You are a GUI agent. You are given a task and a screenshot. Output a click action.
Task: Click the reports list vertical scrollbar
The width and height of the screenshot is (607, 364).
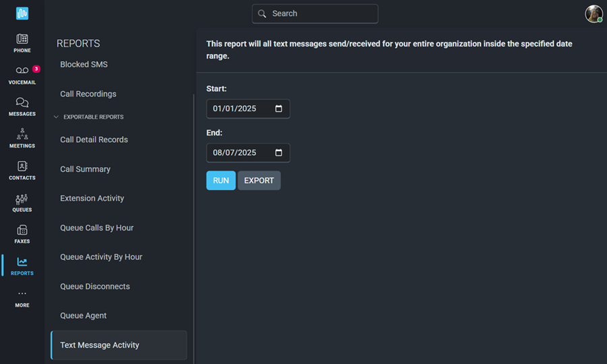(194, 229)
